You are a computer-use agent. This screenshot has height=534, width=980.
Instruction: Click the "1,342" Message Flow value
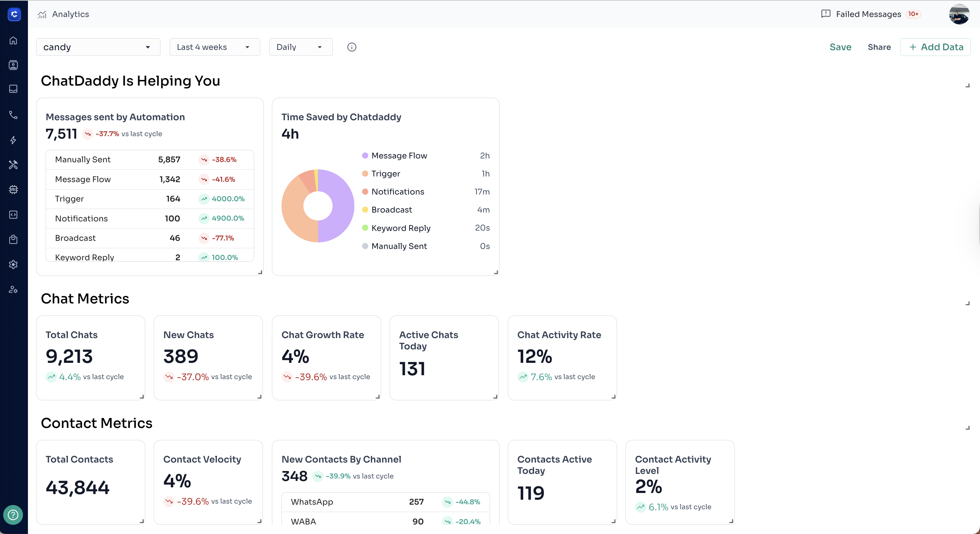[x=170, y=179]
